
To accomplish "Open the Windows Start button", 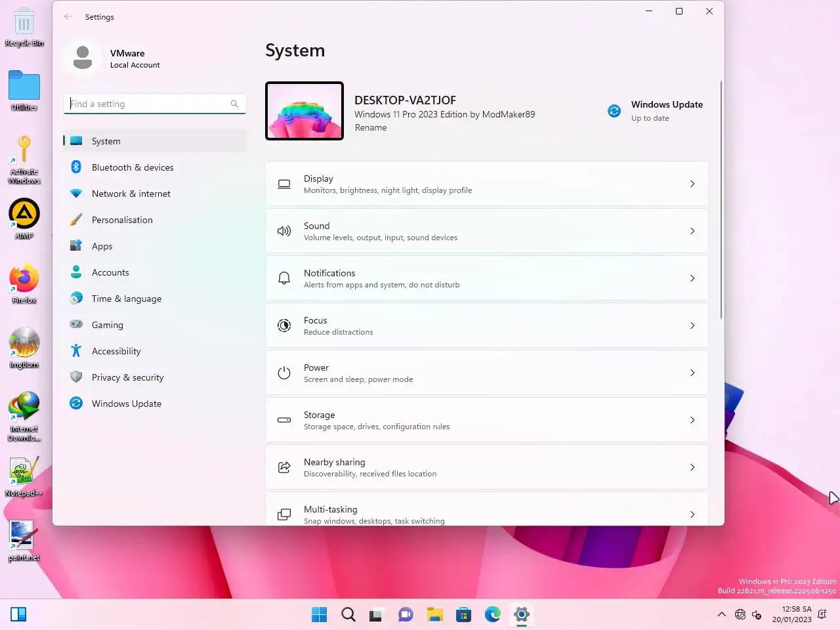I will pos(319,614).
